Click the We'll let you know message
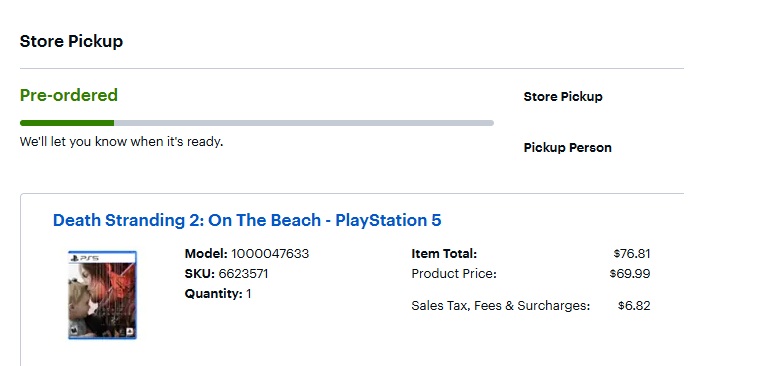Viewport: 781px width, 366px height. 122,142
